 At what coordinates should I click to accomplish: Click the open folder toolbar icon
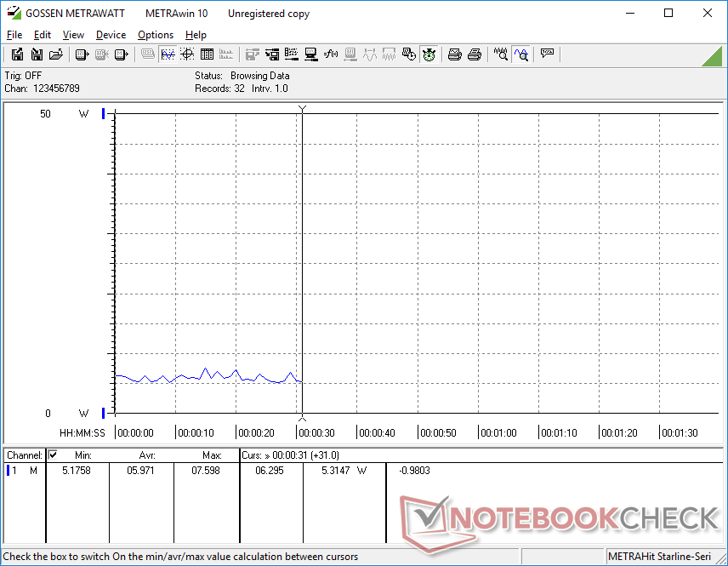[x=56, y=54]
